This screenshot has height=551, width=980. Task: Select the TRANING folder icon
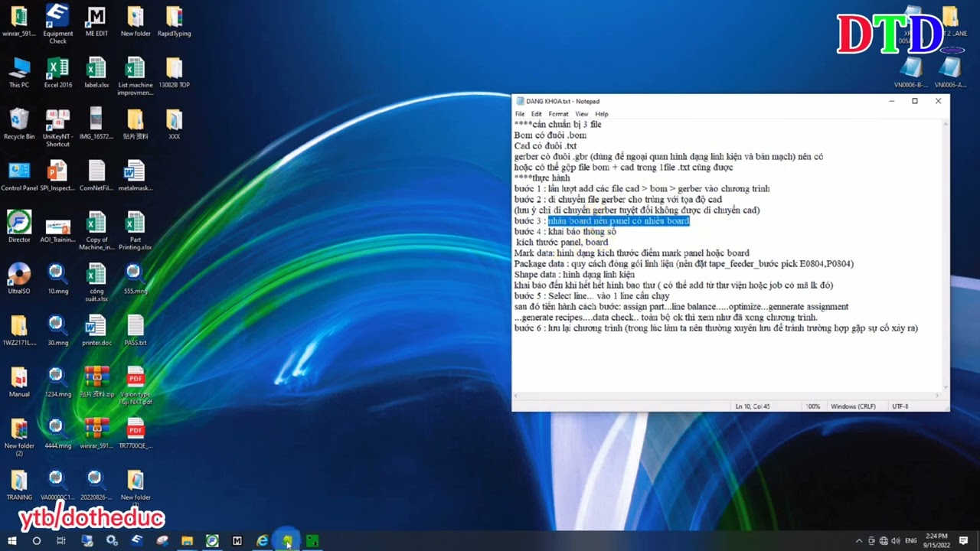point(19,485)
